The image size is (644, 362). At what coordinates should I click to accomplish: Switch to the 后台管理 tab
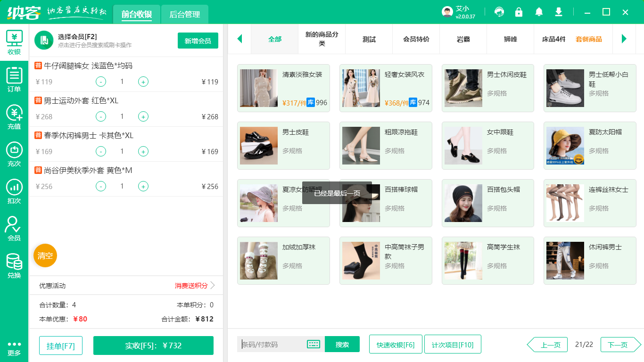(184, 15)
